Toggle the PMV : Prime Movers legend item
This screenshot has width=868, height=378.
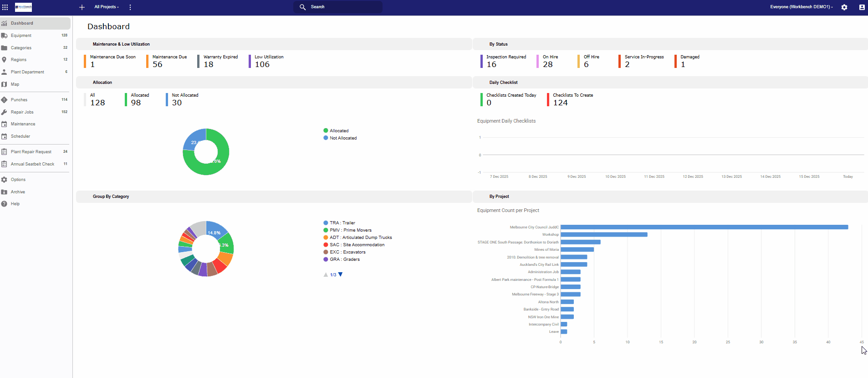pos(347,230)
